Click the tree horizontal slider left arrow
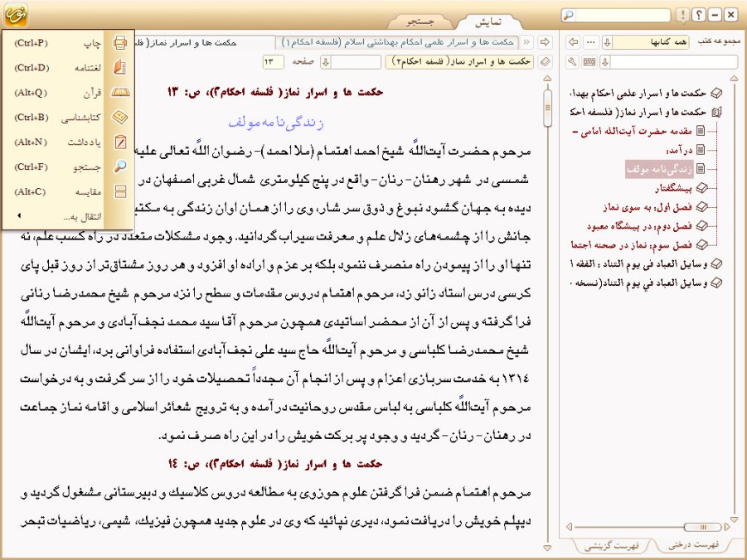The height and width of the screenshot is (560, 747). coord(570,527)
